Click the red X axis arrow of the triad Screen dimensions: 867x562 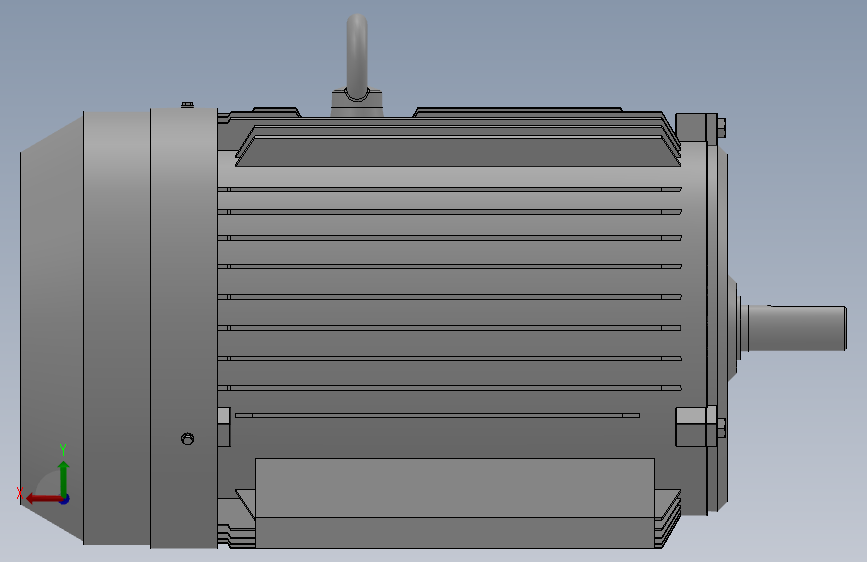pyautogui.click(x=44, y=499)
